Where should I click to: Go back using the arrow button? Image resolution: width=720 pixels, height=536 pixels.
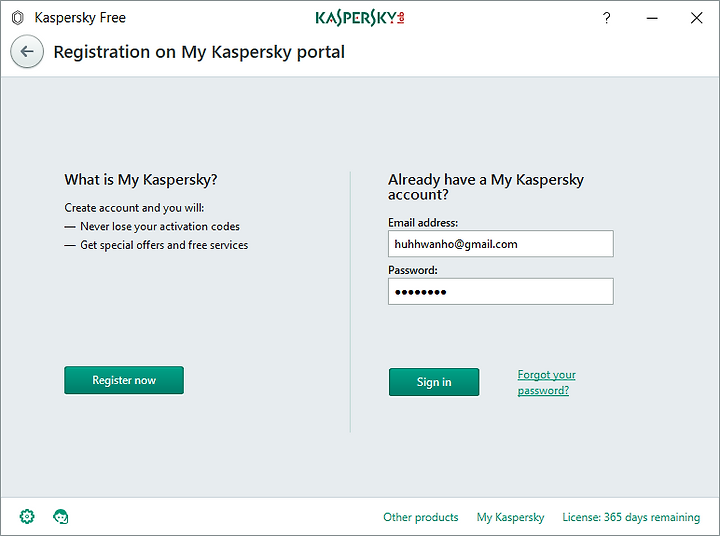tap(27, 51)
